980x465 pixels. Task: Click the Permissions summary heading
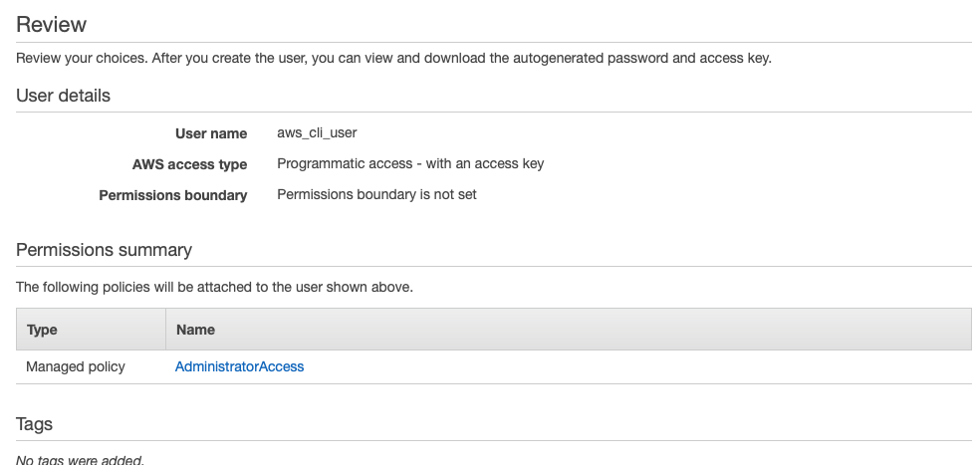104,250
